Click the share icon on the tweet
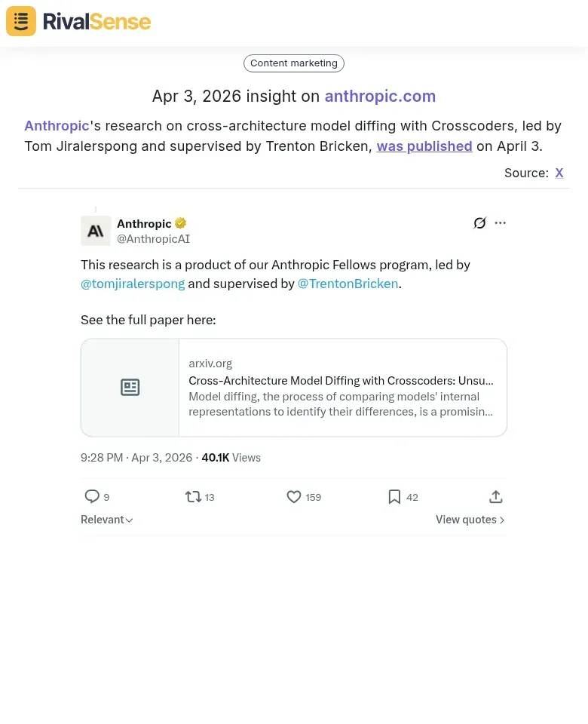The image size is (588, 724). click(x=495, y=496)
